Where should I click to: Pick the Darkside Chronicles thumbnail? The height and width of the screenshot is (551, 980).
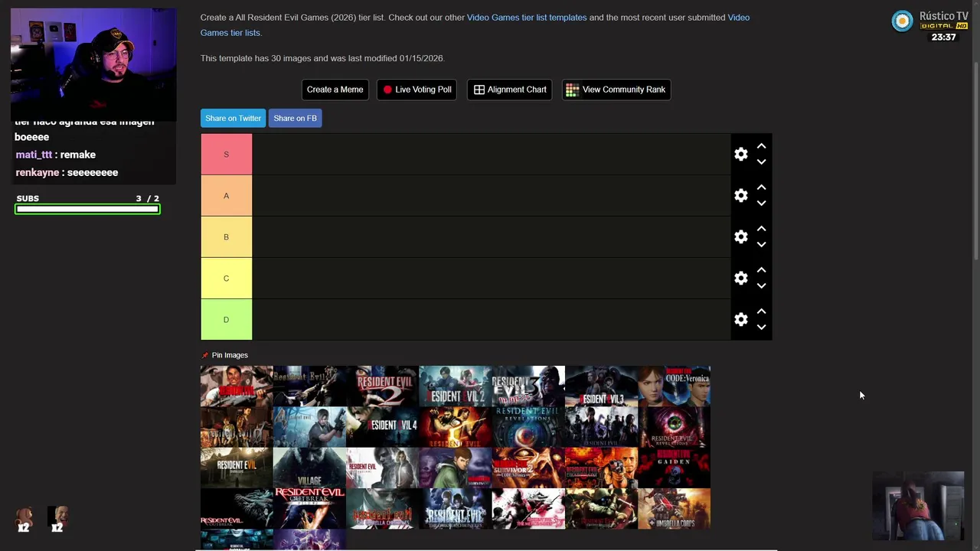tap(455, 508)
